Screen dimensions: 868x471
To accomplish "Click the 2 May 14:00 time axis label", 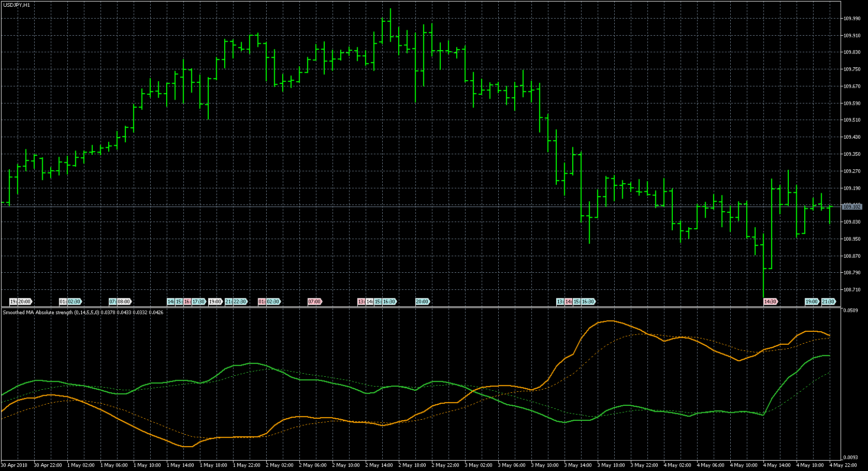I will coord(381,465).
